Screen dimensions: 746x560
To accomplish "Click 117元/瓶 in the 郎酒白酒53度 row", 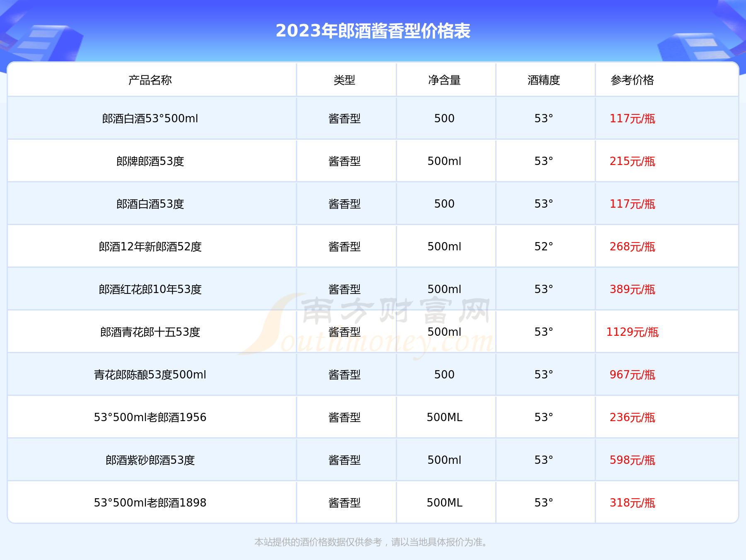I will point(632,204).
